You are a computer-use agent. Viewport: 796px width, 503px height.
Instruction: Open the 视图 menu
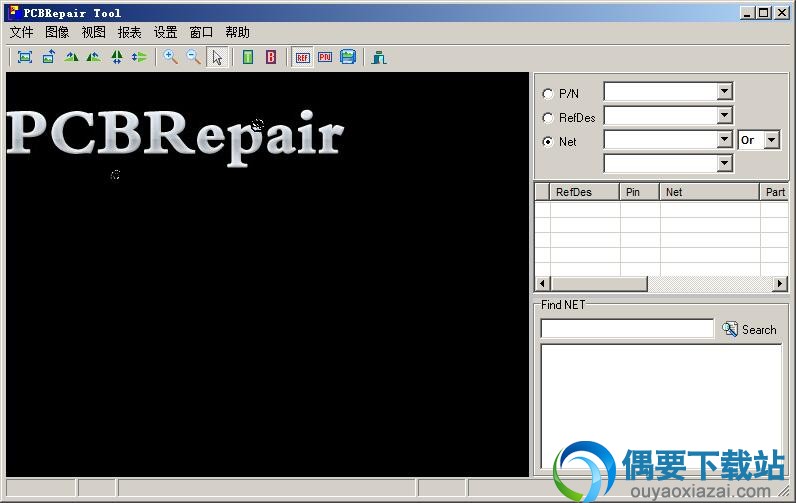point(93,32)
